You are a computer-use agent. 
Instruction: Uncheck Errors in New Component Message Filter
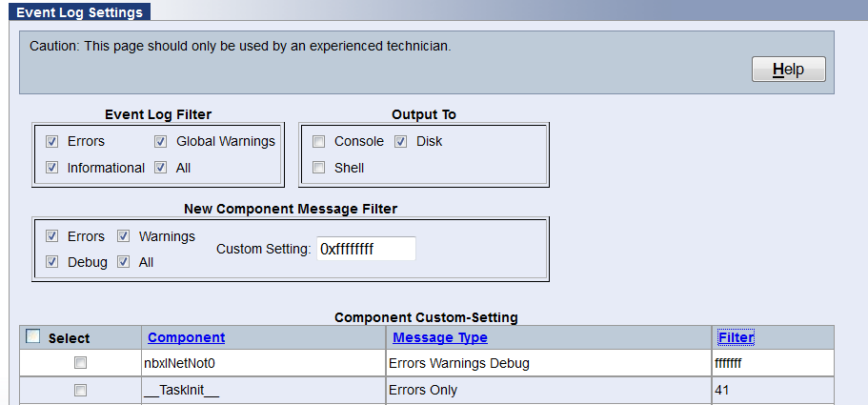52,236
